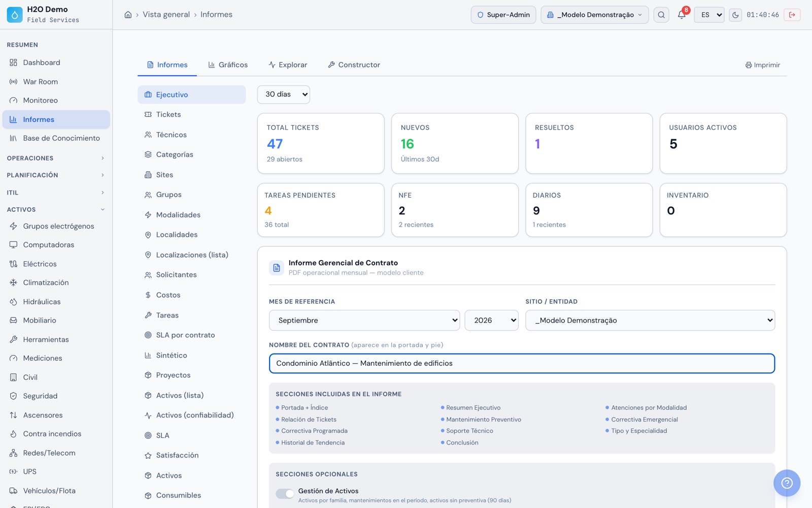Open Dashboard from the sidebar
812x508 pixels.
tap(56, 62)
